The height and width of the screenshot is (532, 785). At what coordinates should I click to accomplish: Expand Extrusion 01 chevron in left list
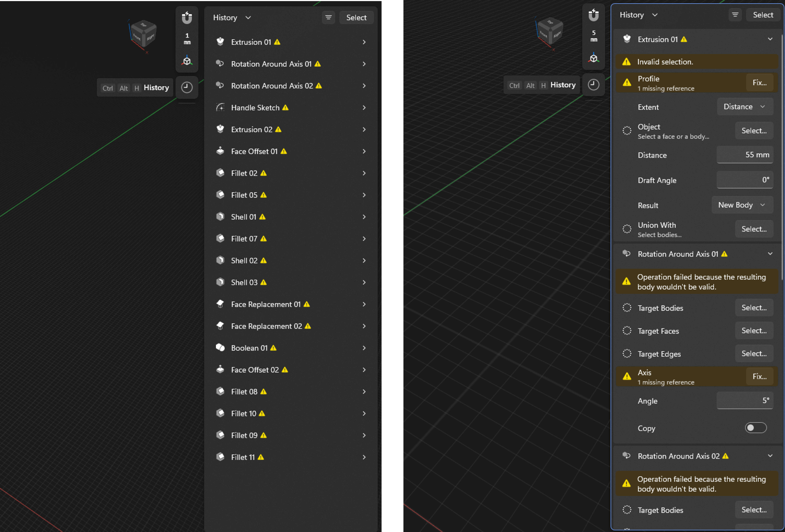pos(364,42)
